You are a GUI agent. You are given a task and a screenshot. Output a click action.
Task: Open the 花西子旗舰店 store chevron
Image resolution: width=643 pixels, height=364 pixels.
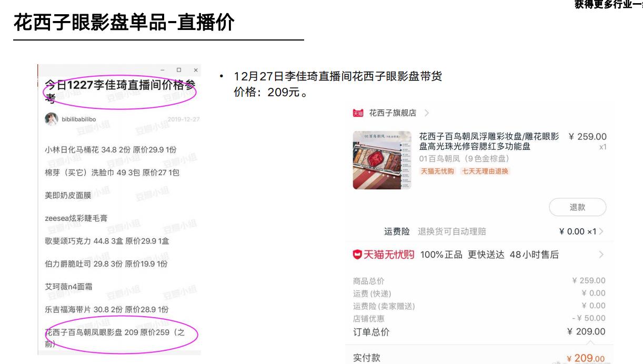pos(426,113)
